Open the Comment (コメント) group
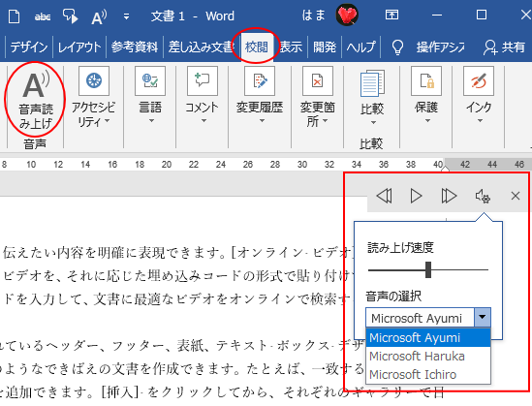This screenshot has height=406, width=532. [x=203, y=96]
